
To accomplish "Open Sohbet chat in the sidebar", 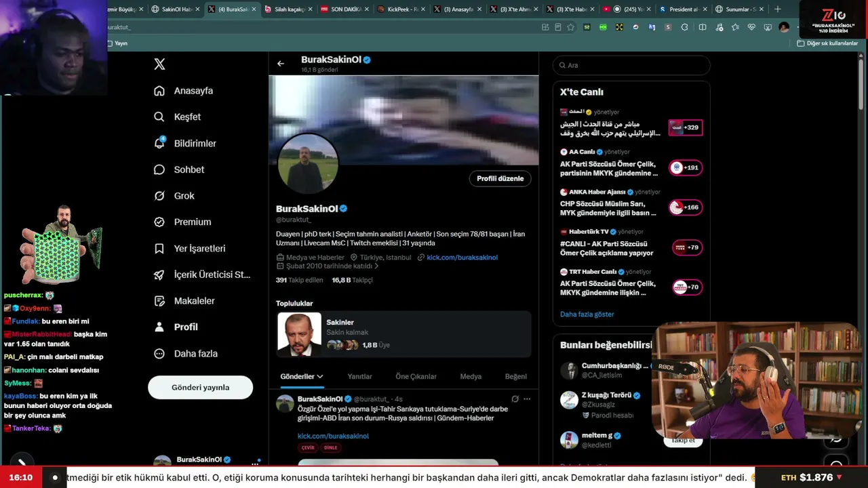I will coord(179,169).
